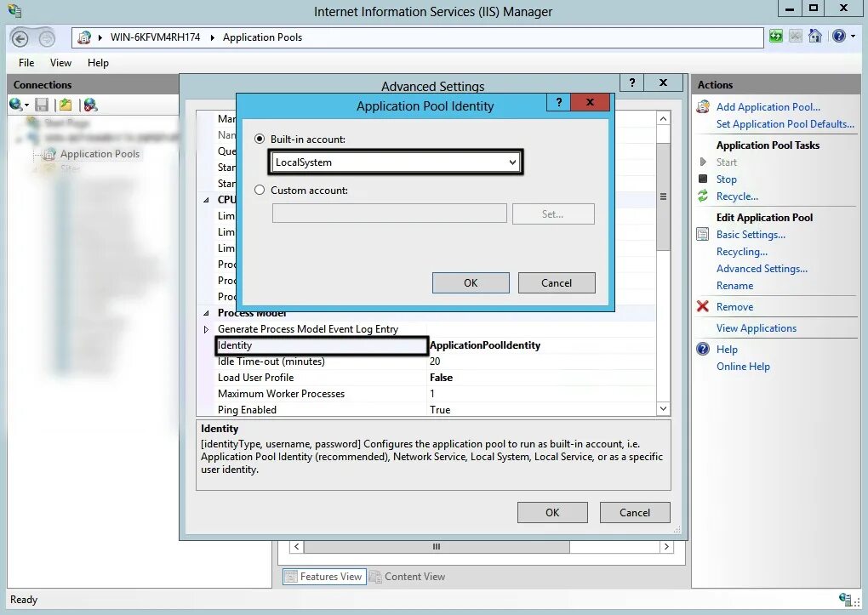This screenshot has height=615, width=868.
Task: Open the File menu
Action: click(26, 63)
